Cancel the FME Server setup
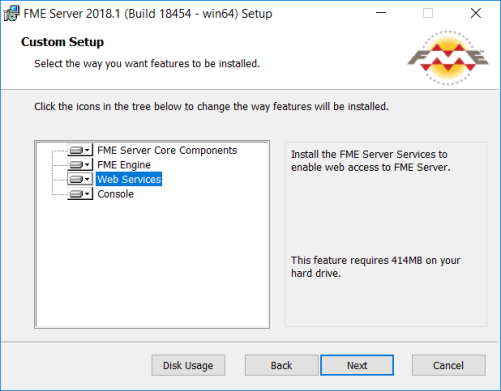The width and height of the screenshot is (501, 391). coord(448,365)
